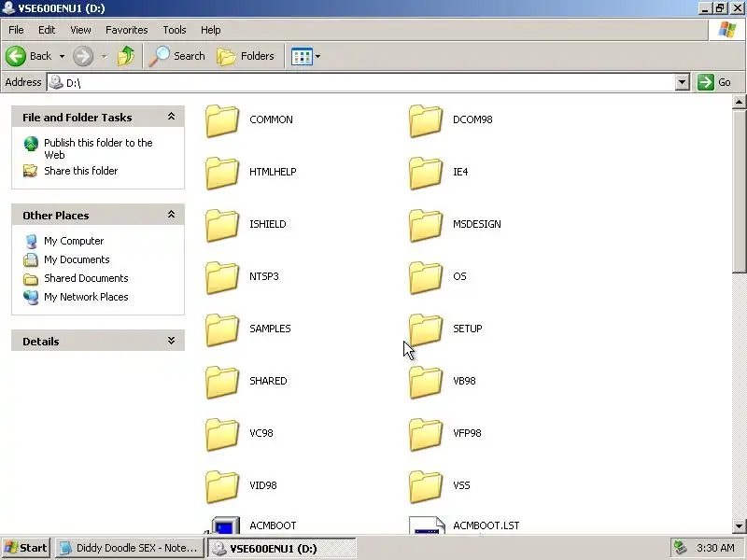
Task: Click the MSDESIGN folder icon
Action: (x=426, y=226)
